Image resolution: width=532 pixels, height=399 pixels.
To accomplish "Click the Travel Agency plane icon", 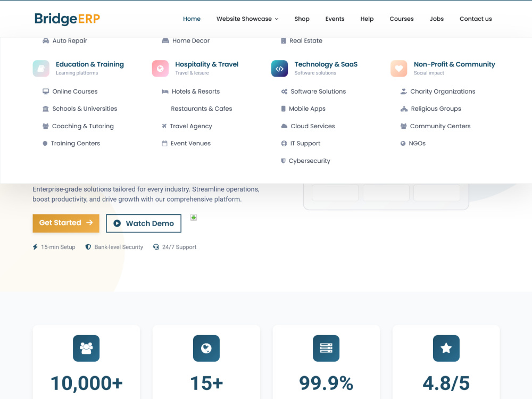I will coord(164,126).
